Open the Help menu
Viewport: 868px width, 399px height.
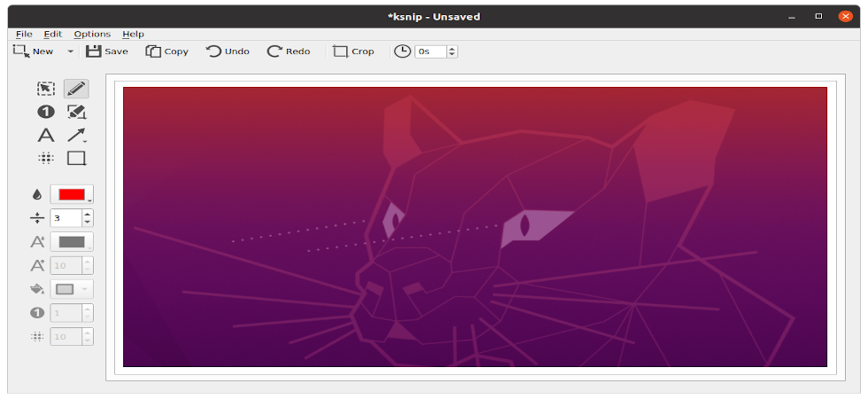133,34
